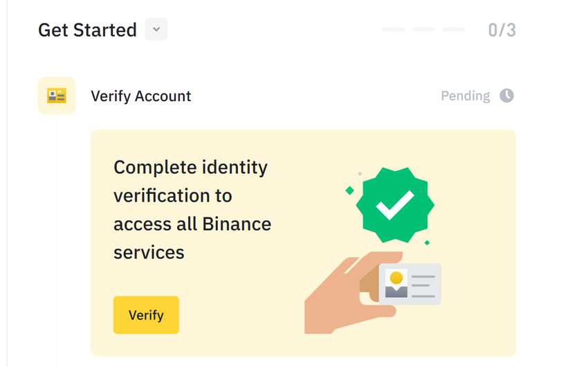Select the middle progress bar segment
This screenshot has height=367, width=588.
click(x=423, y=30)
